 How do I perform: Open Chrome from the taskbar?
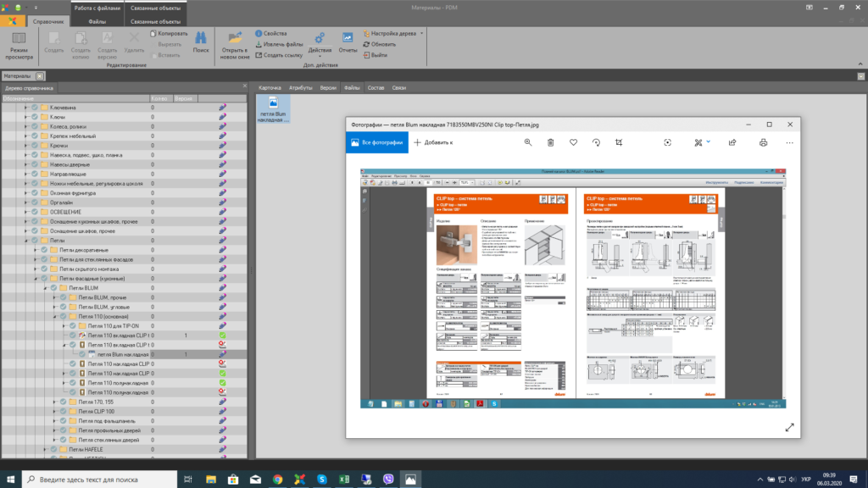tap(278, 480)
